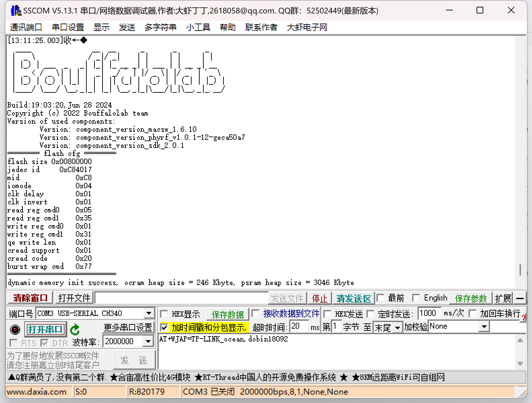Open the 末尾 byte end dropdown
532x403 pixels.
(x=398, y=327)
